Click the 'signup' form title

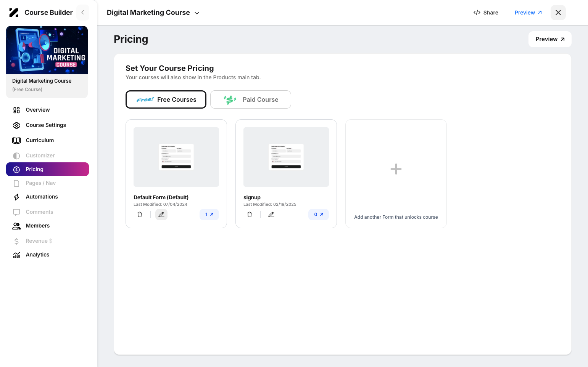pyautogui.click(x=252, y=197)
